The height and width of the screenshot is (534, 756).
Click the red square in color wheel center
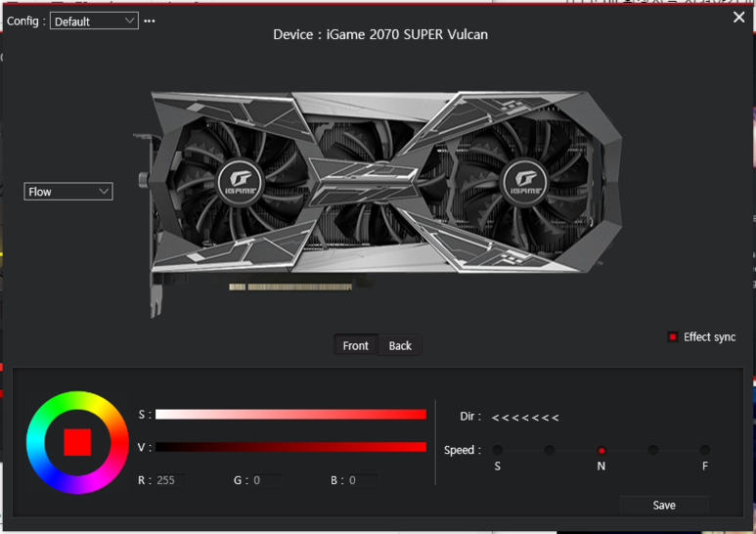[x=77, y=442]
